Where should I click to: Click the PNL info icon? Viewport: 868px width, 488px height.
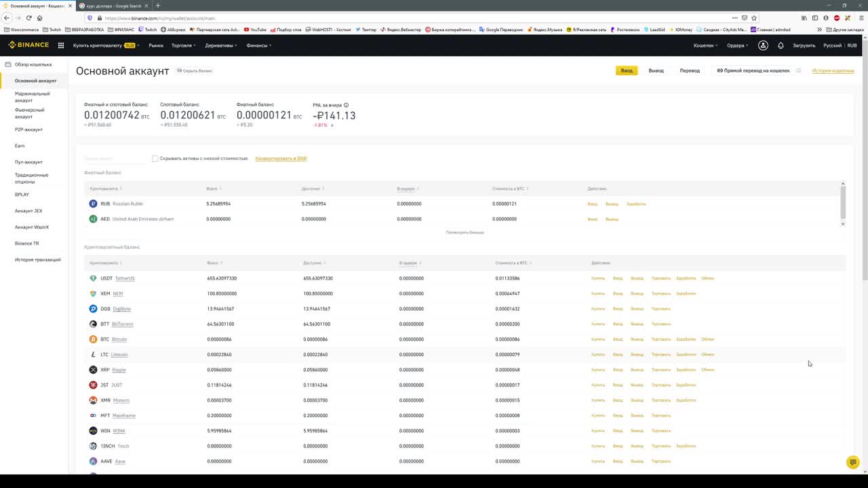[x=346, y=105]
